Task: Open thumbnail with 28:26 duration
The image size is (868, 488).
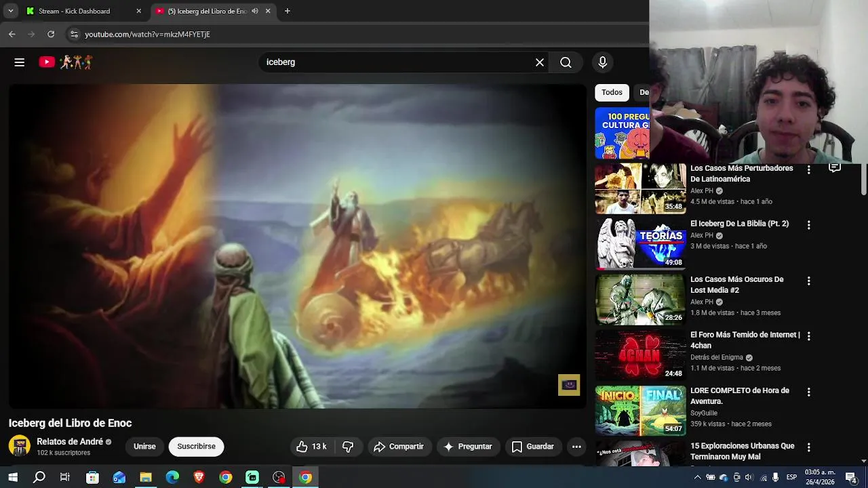Action: coord(641,300)
